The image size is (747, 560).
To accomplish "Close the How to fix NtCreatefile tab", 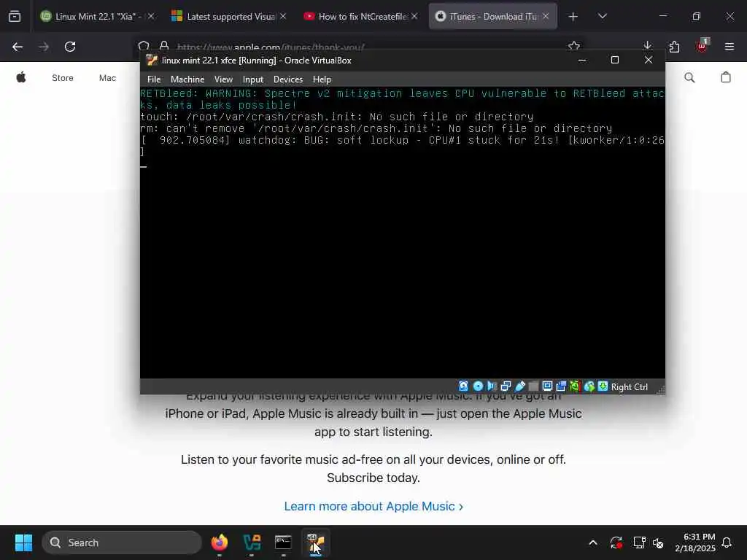I will click(x=414, y=16).
